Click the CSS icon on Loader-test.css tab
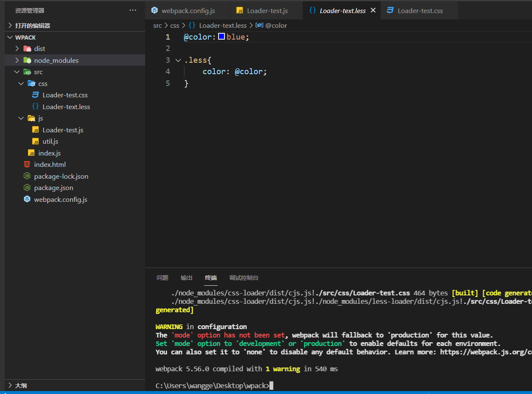 390,11
